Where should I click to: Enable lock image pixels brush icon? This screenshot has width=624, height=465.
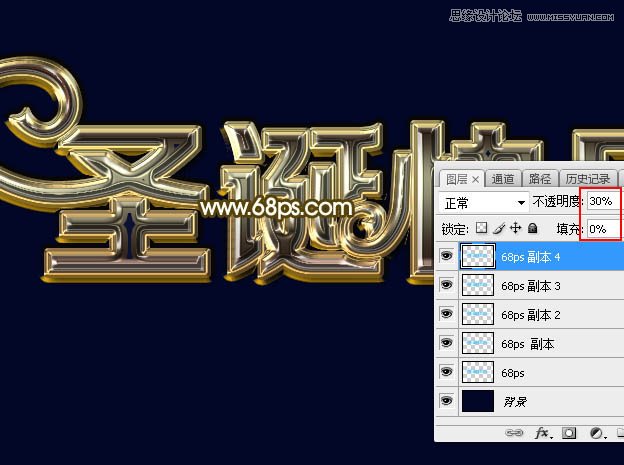499,228
